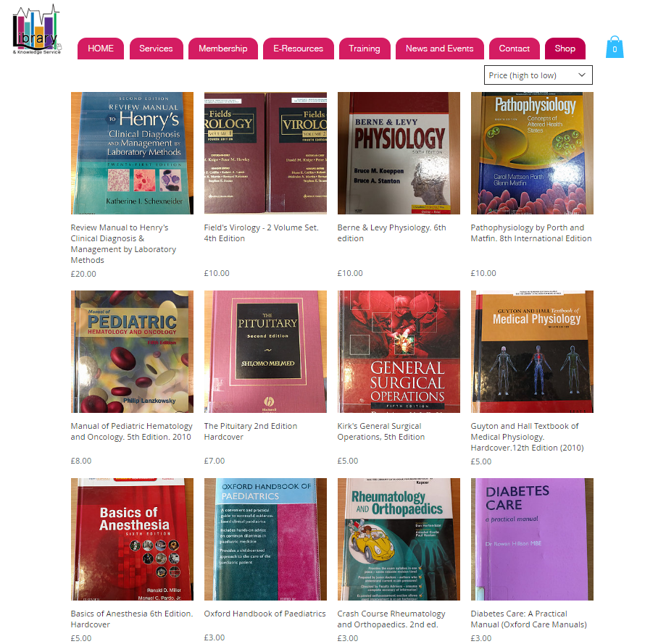Viewport: 666px width, 644px height.
Task: Open the Diabetes Care purple book cover
Action: click(532, 539)
